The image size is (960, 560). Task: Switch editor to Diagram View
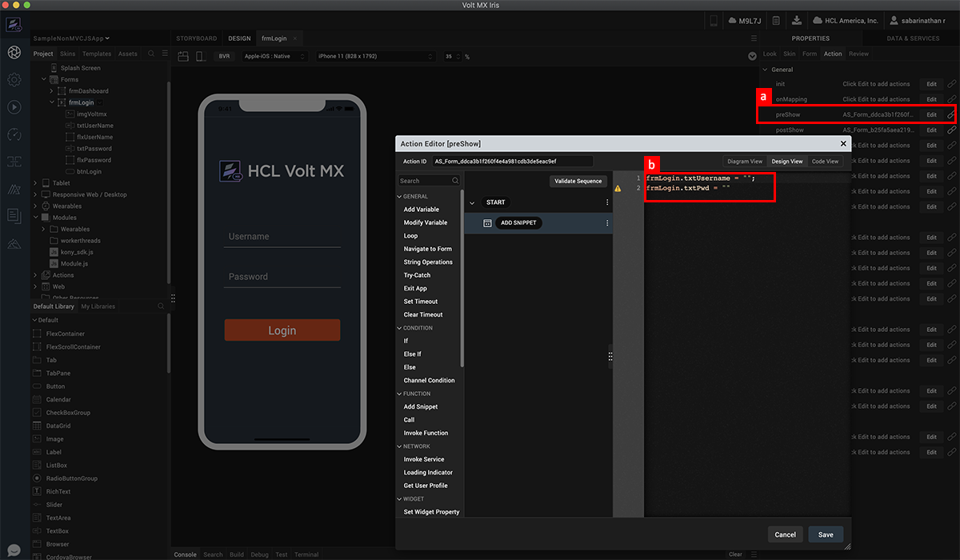point(744,161)
